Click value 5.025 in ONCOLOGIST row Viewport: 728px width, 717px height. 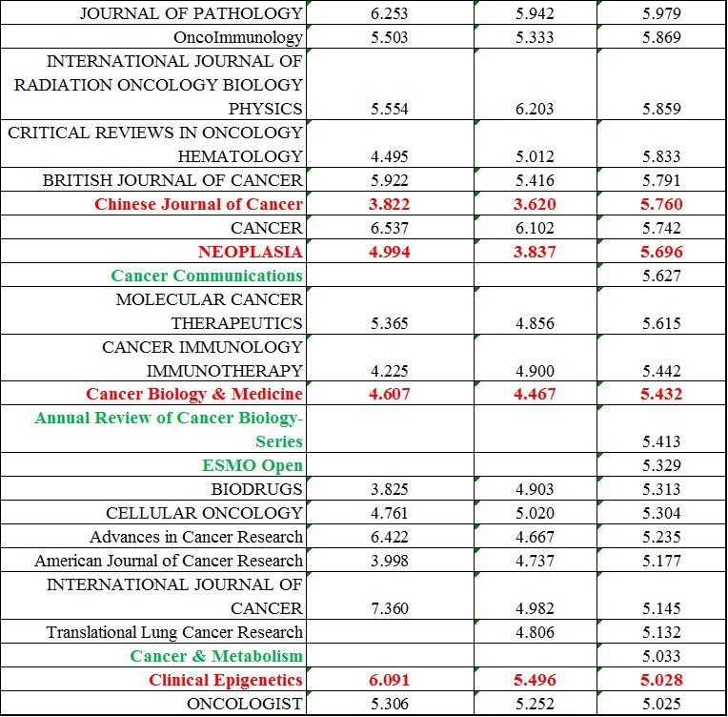(x=661, y=704)
